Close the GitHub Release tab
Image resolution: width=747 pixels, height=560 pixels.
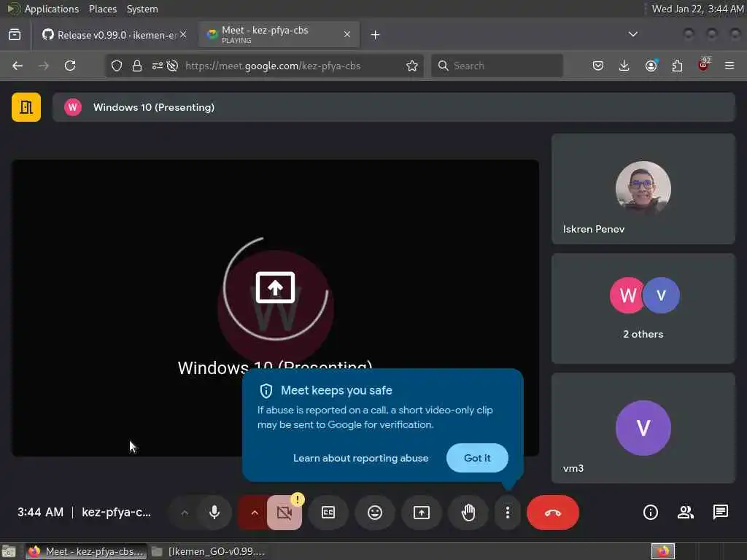pos(183,34)
